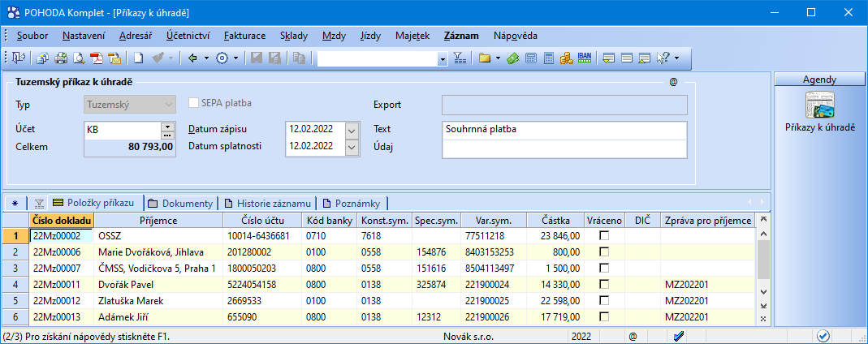This screenshot has width=868, height=344.
Task: Click the yellow folder toolbar icon
Action: 485,58
